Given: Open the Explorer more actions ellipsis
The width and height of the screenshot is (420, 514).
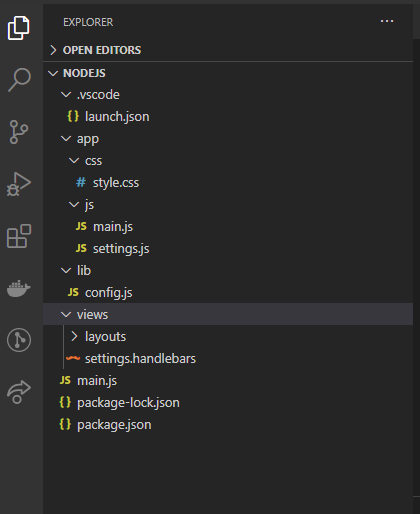Looking at the screenshot, I should (387, 21).
